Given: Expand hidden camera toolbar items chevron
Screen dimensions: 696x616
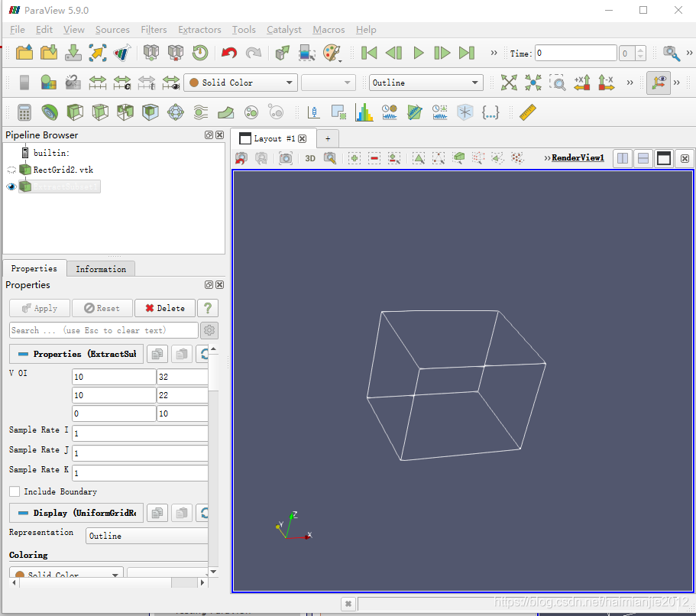Looking at the screenshot, I should tap(630, 83).
